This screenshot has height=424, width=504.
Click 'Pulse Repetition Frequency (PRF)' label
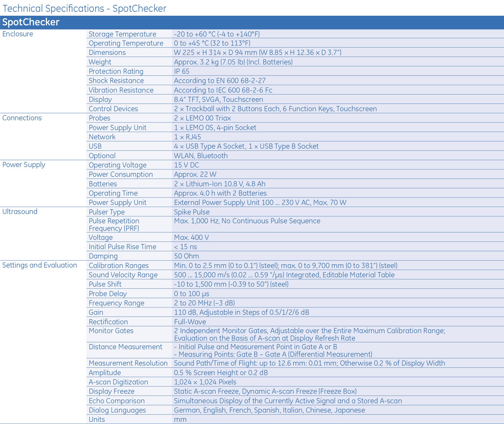coord(114,225)
